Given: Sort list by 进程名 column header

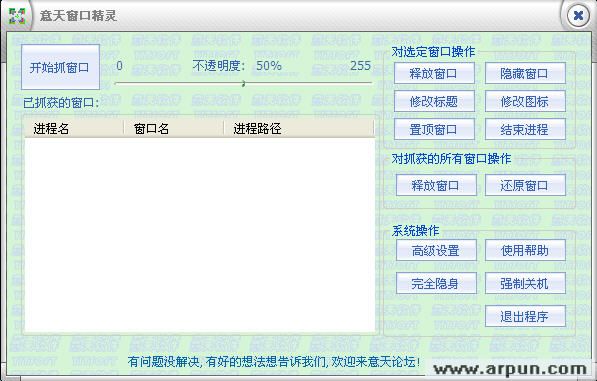Looking at the screenshot, I should pos(74,129).
